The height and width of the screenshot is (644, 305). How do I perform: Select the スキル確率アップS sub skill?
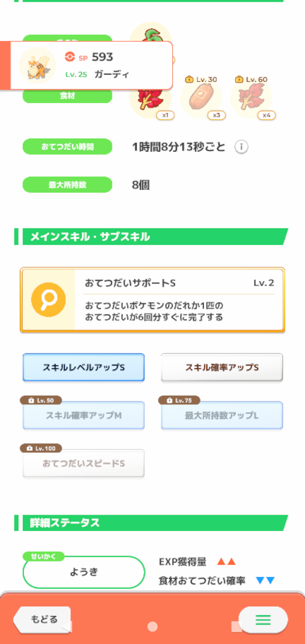tap(222, 367)
